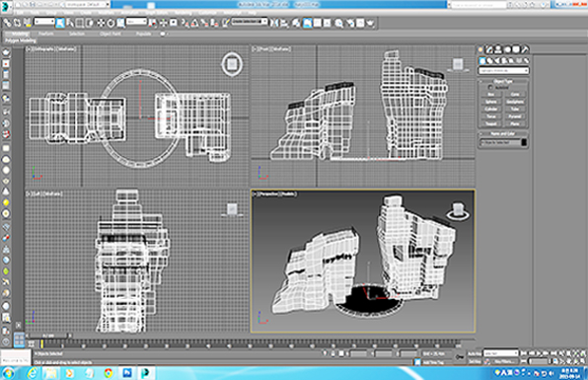588x380 pixels.
Task: Open the Curve Editor
Action: point(318,23)
